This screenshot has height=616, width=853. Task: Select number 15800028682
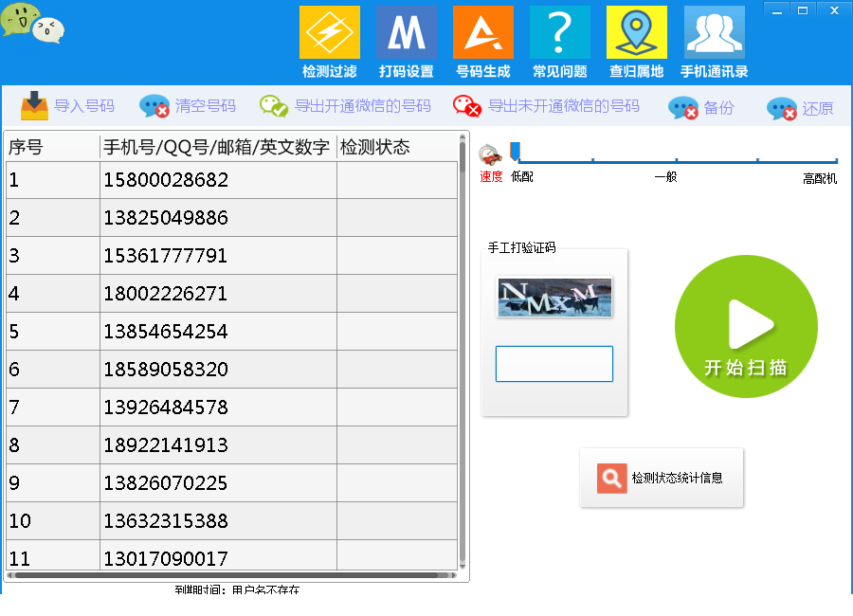pos(166,180)
